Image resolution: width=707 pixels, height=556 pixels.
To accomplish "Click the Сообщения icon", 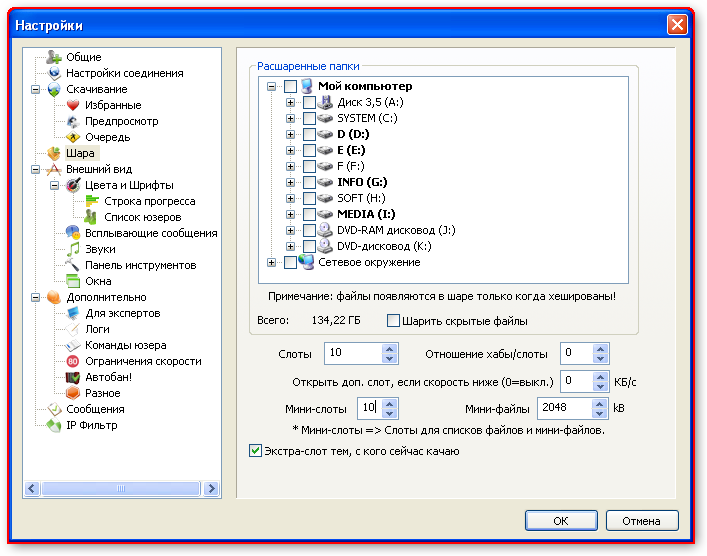I will pos(55,409).
